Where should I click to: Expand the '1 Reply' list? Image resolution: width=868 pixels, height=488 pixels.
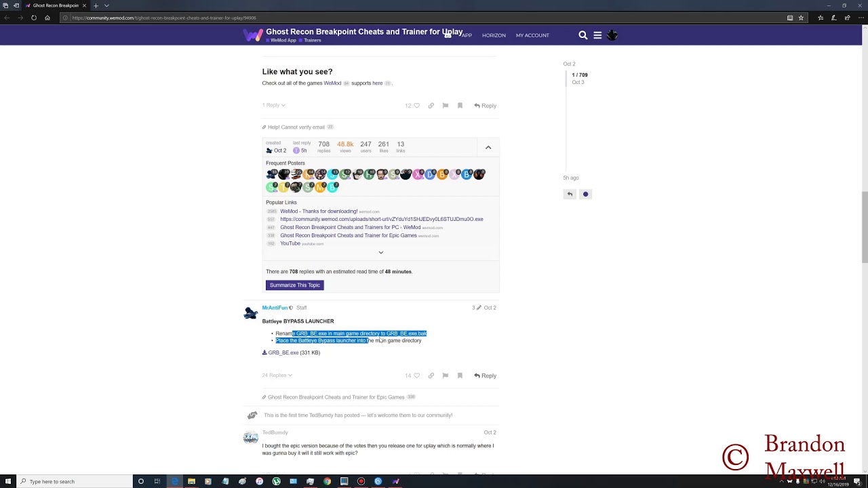pos(274,105)
